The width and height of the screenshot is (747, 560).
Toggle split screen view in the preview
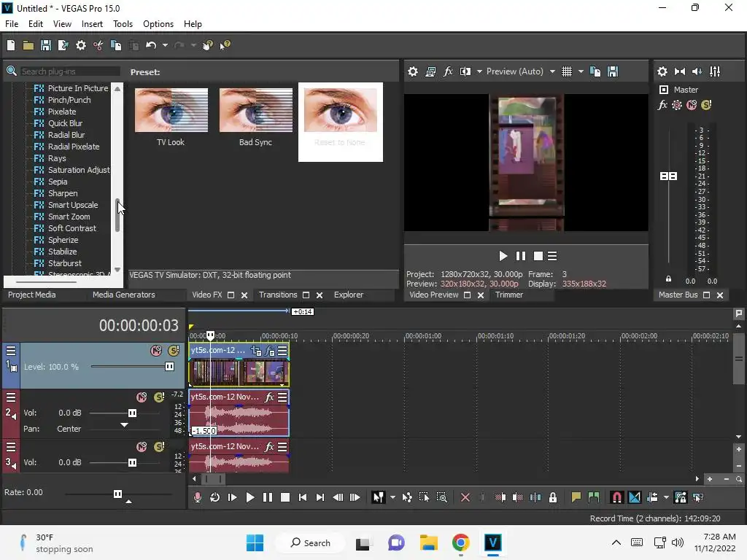465,71
